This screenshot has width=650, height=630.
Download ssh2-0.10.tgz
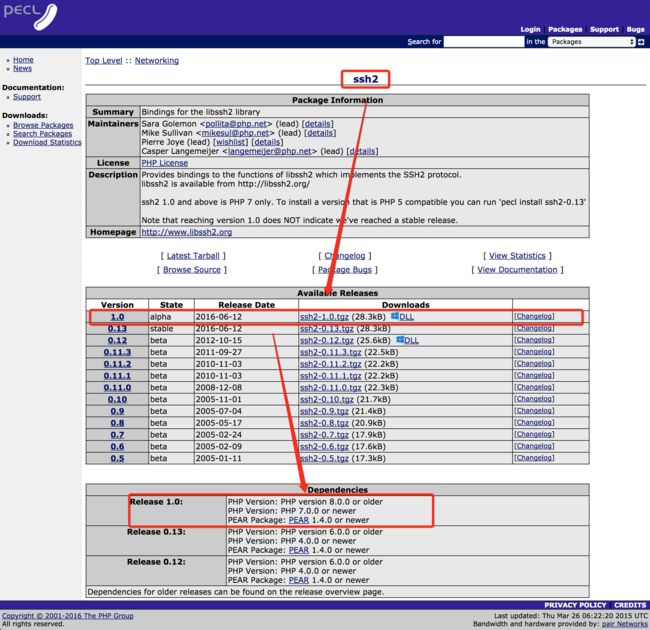pos(327,399)
